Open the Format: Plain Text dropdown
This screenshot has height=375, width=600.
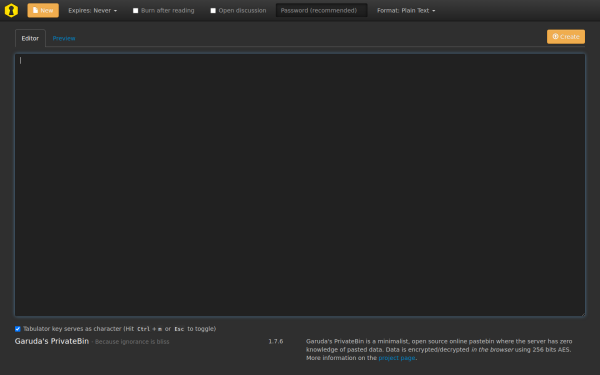[x=406, y=10]
